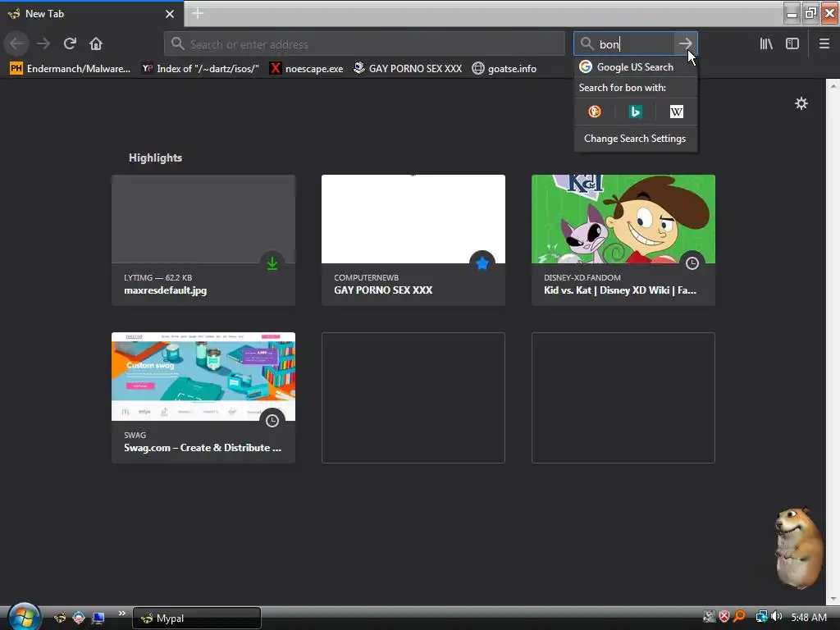This screenshot has width=840, height=630.
Task: Search bon with the Wikipedia icon
Action: [x=677, y=112]
